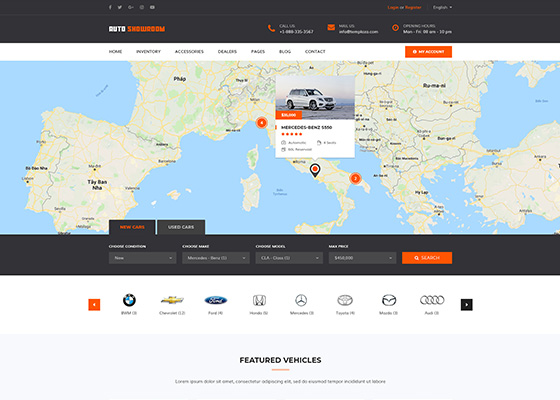This screenshot has height=400, width=560.
Task: Click the black map location pin
Action: point(315,171)
